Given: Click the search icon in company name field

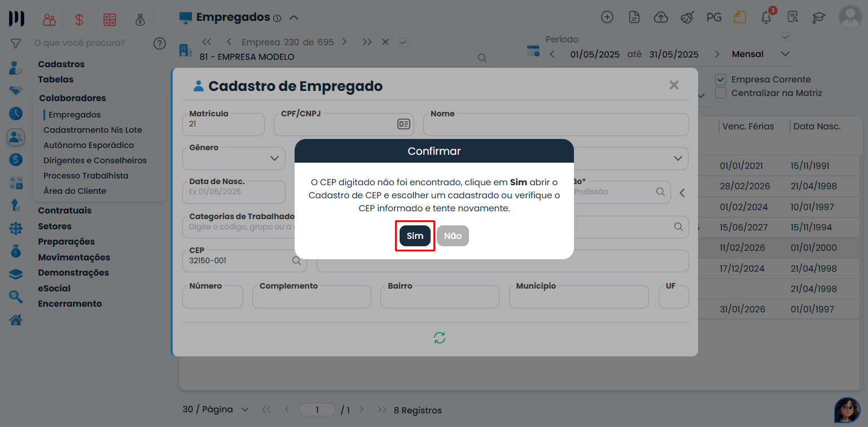Looking at the screenshot, I should pyautogui.click(x=482, y=58).
